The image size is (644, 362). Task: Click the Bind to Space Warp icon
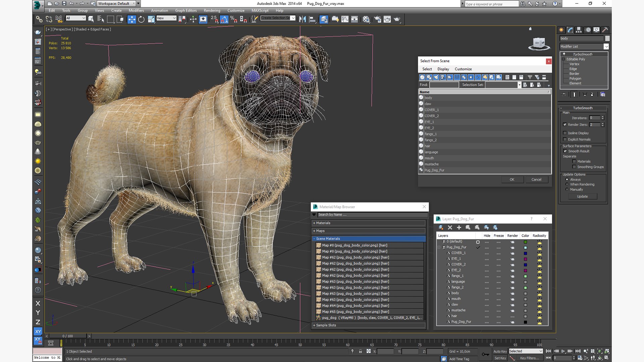click(59, 19)
